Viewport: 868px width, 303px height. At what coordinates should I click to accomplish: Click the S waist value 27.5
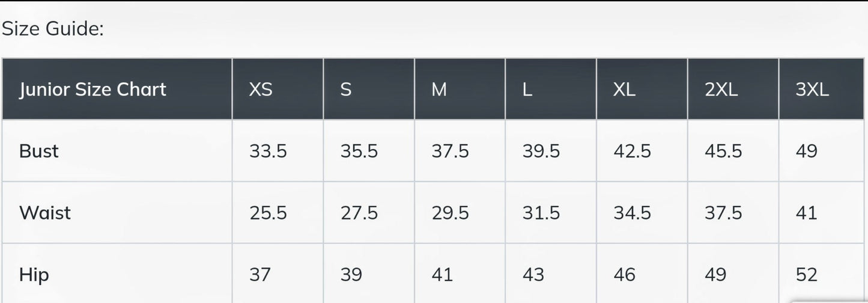(x=359, y=213)
